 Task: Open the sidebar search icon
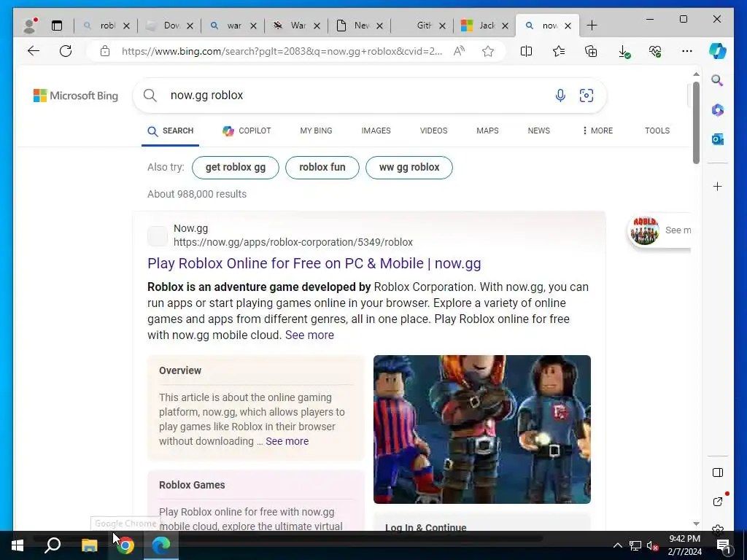pyautogui.click(x=717, y=80)
